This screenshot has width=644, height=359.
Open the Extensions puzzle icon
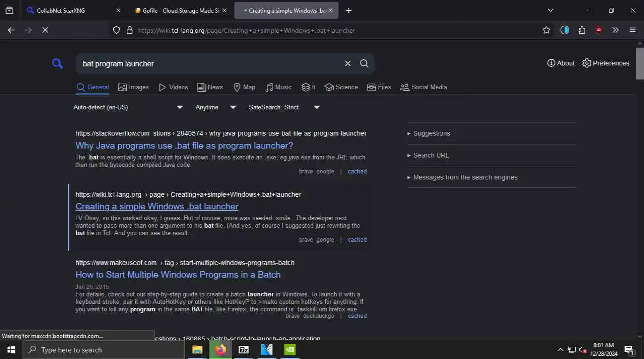[582, 30]
